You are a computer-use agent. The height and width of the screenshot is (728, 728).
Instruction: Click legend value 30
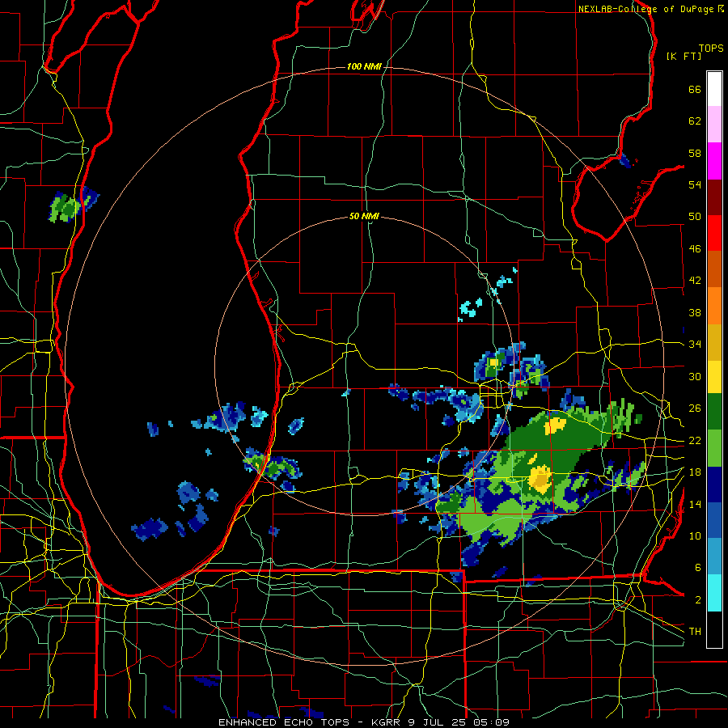tap(695, 376)
